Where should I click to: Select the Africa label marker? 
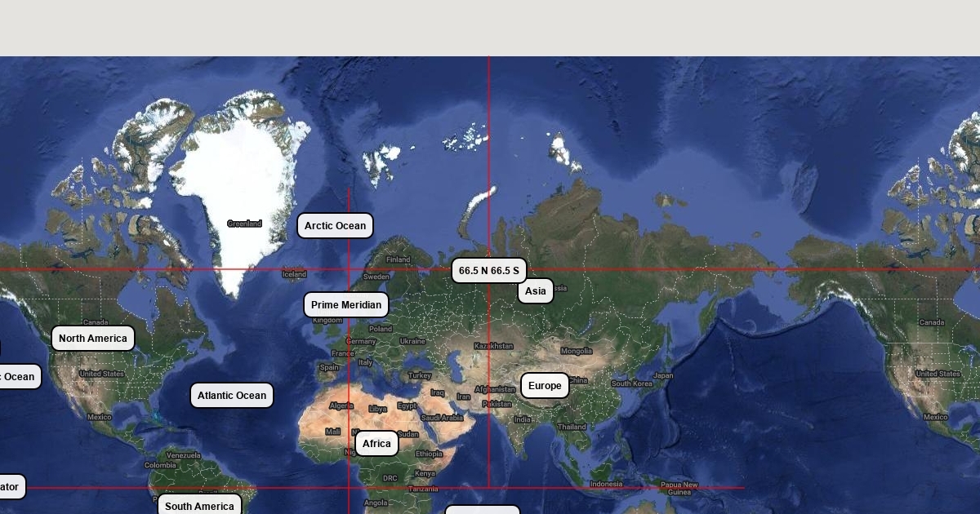376,444
